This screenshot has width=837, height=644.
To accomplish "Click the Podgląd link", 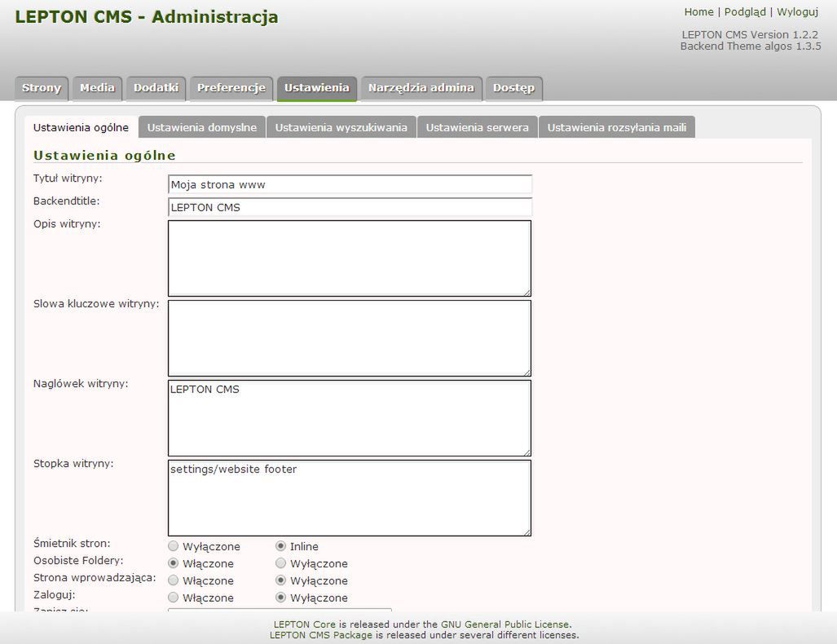I will click(745, 11).
